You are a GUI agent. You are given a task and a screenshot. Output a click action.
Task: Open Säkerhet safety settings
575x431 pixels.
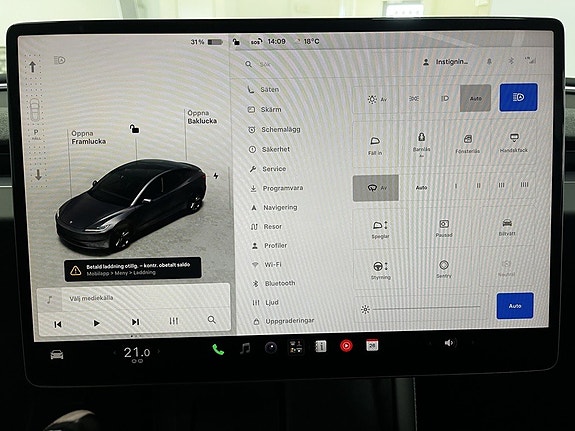pyautogui.click(x=269, y=149)
